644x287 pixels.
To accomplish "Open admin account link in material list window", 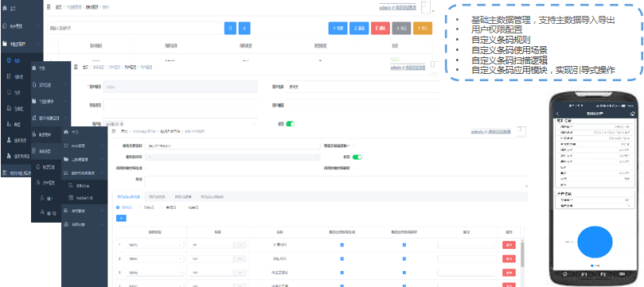I will (397, 7).
